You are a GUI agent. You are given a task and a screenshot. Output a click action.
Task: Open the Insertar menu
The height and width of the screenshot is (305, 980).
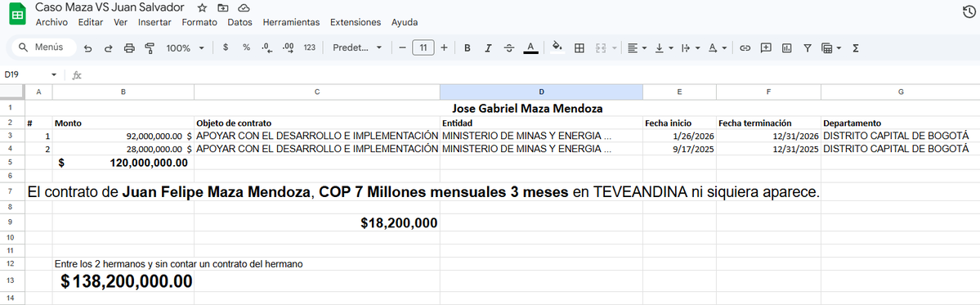(x=154, y=22)
